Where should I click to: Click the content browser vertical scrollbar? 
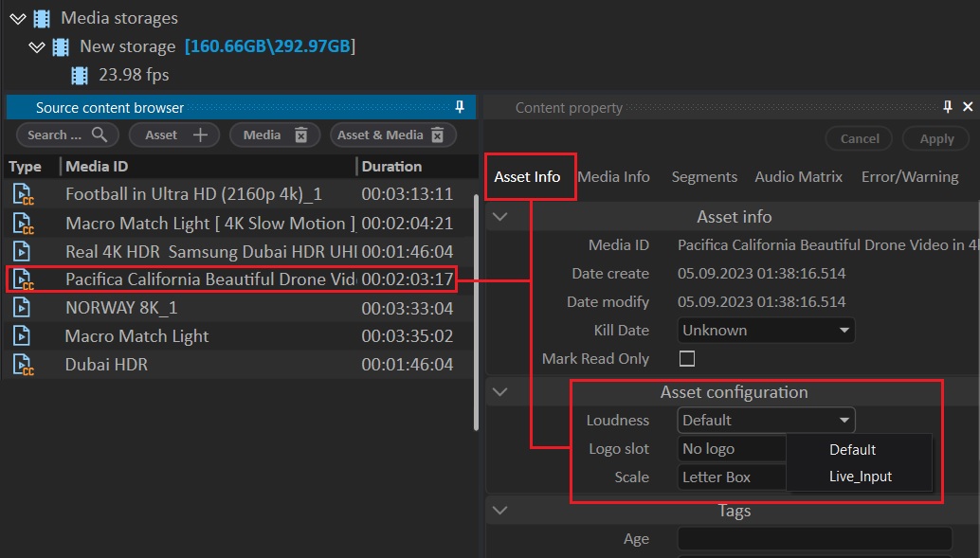[476, 313]
